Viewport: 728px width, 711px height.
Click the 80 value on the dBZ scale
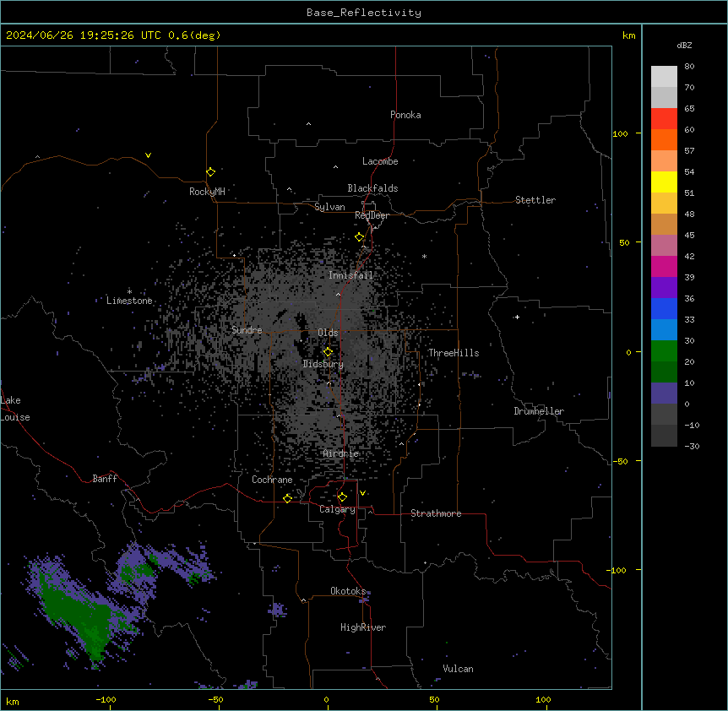(689, 67)
